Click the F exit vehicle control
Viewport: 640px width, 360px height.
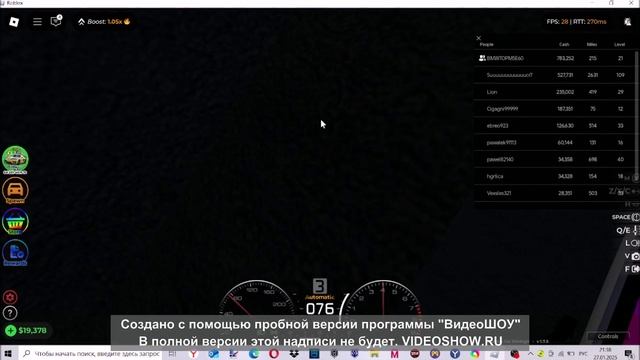coord(632,269)
